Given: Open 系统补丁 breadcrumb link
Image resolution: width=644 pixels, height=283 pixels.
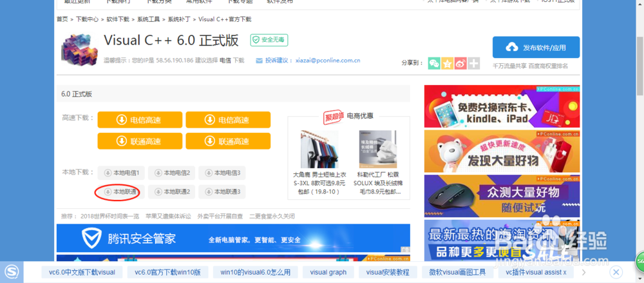Looking at the screenshot, I should click(x=179, y=19).
